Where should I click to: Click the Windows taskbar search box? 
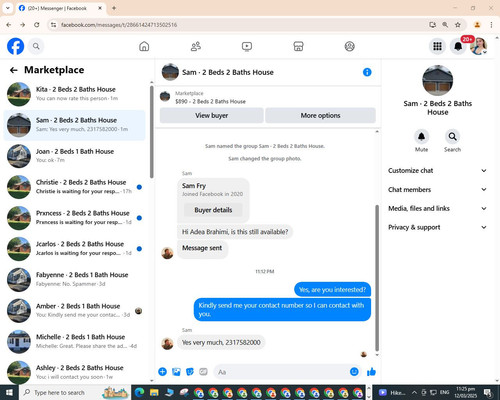tap(75, 392)
